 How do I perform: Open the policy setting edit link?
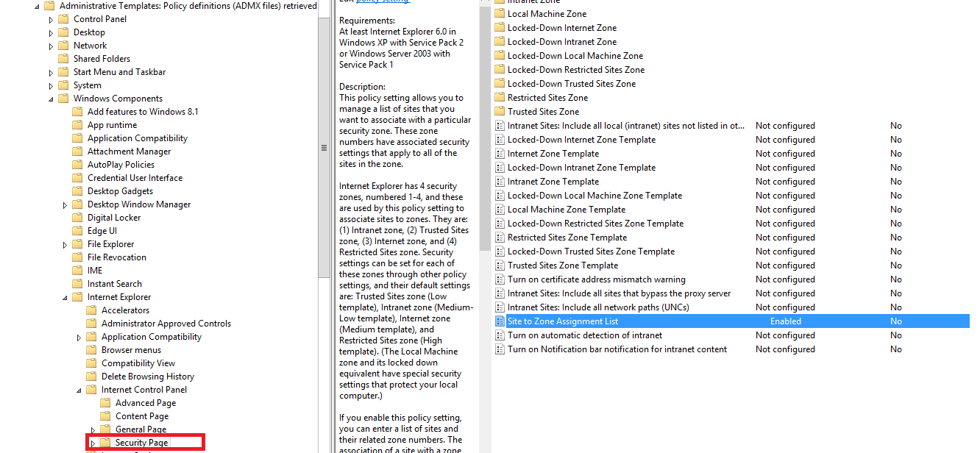[x=383, y=2]
